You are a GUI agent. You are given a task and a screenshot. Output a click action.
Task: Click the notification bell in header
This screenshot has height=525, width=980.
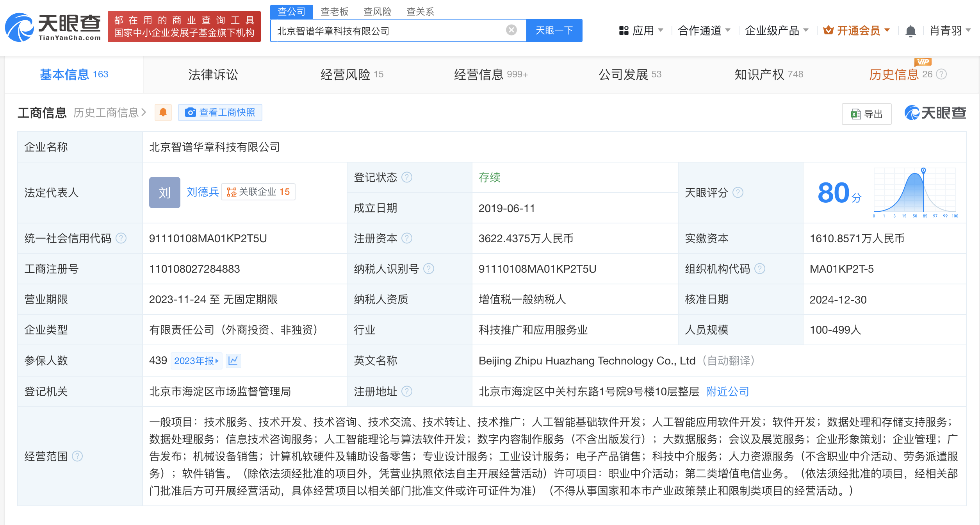point(911,30)
